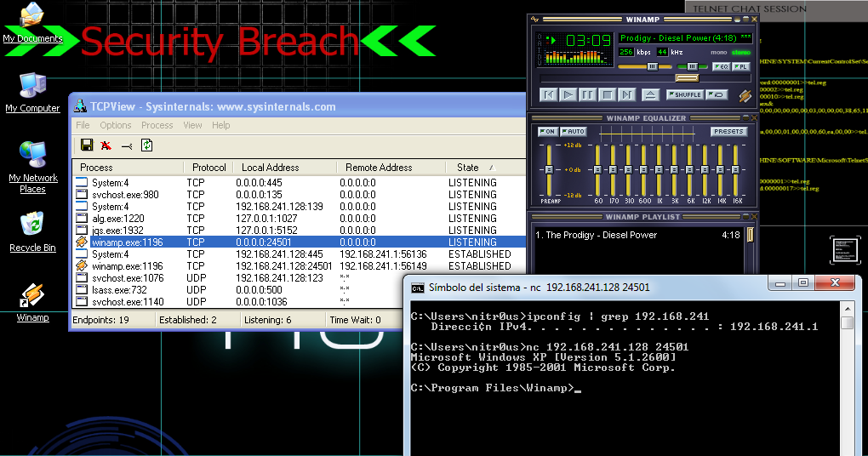The height and width of the screenshot is (456, 868).
Task: Click the command prompt title bar icon
Action: [417, 288]
